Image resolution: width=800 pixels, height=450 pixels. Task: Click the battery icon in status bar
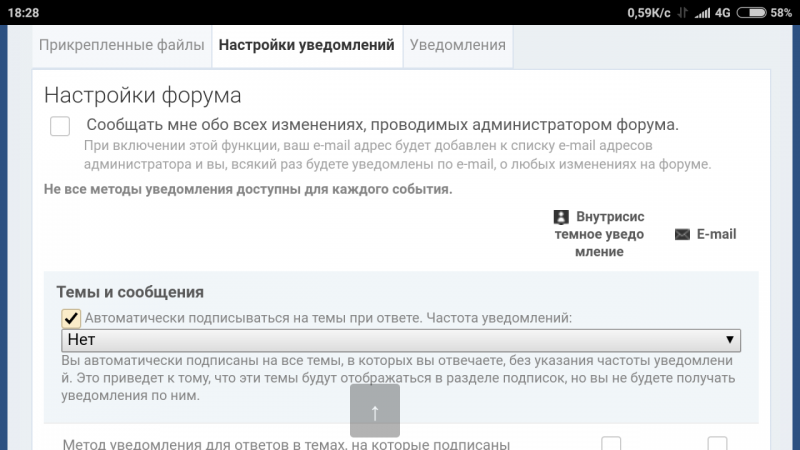click(752, 13)
